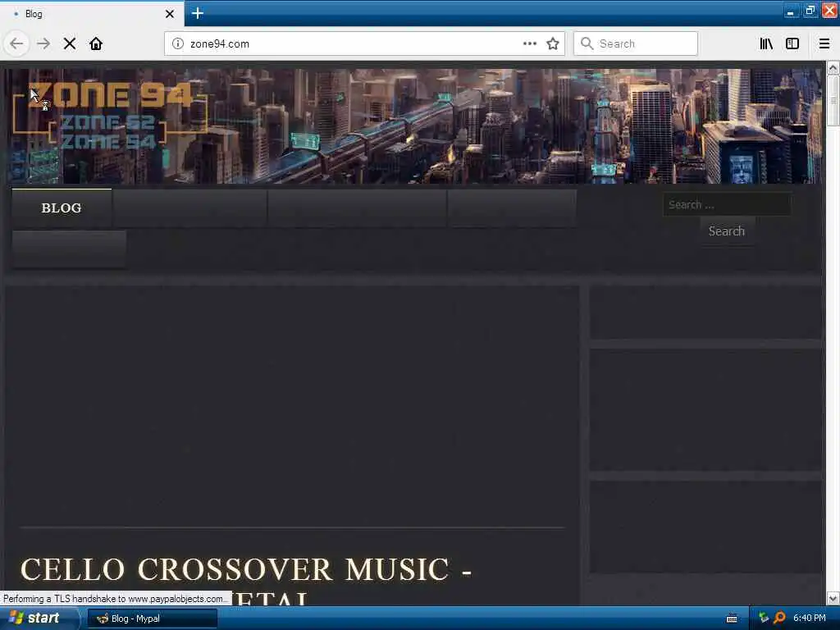The image size is (840, 630).
Task: Open the BLOG navigation menu item
Action: point(62,208)
